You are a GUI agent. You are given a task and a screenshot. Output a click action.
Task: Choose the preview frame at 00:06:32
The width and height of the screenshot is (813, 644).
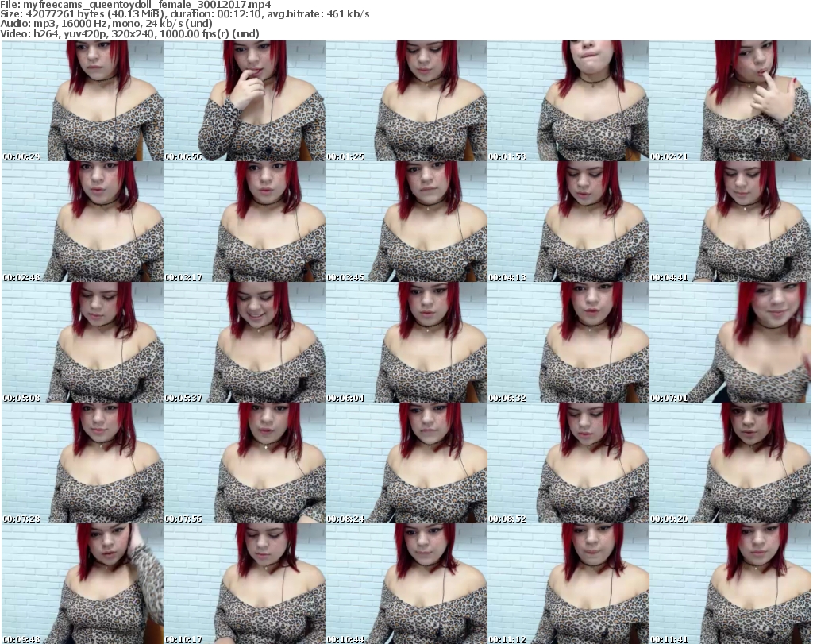click(568, 343)
